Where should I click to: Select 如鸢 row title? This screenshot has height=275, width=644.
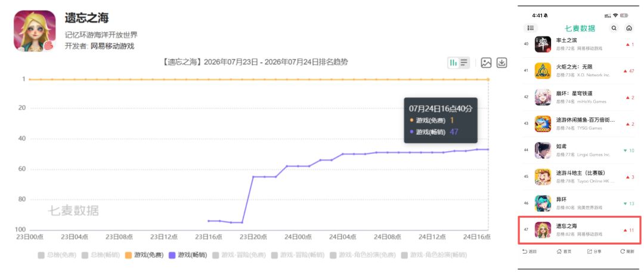[x=561, y=146]
